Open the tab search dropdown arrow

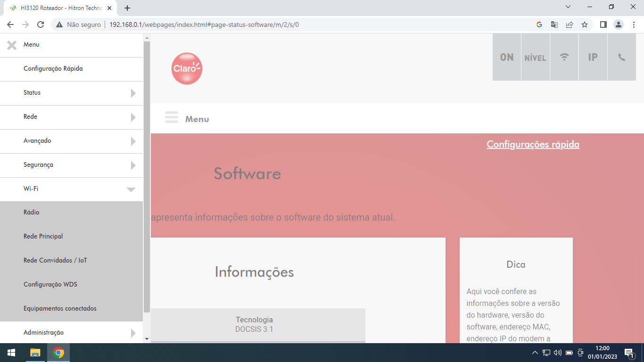point(568,7)
